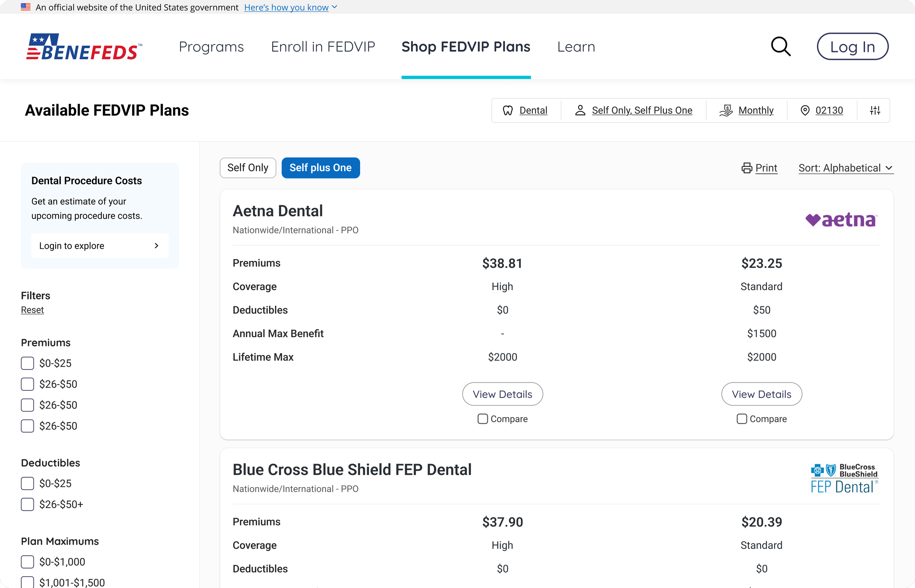Go to Enroll in FEDVIP
Screen dimensions: 915x588
click(323, 46)
